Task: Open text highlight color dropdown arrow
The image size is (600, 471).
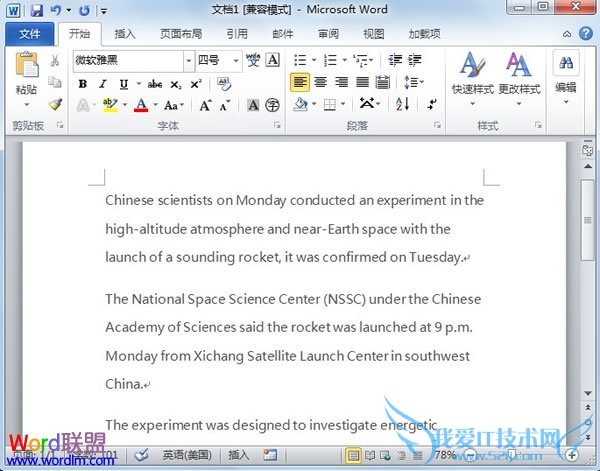Action: click(x=125, y=104)
